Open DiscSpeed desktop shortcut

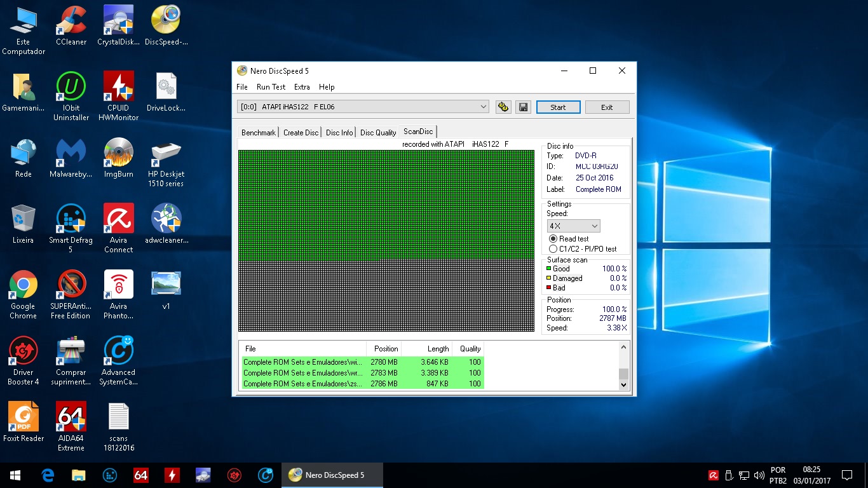pos(166,26)
